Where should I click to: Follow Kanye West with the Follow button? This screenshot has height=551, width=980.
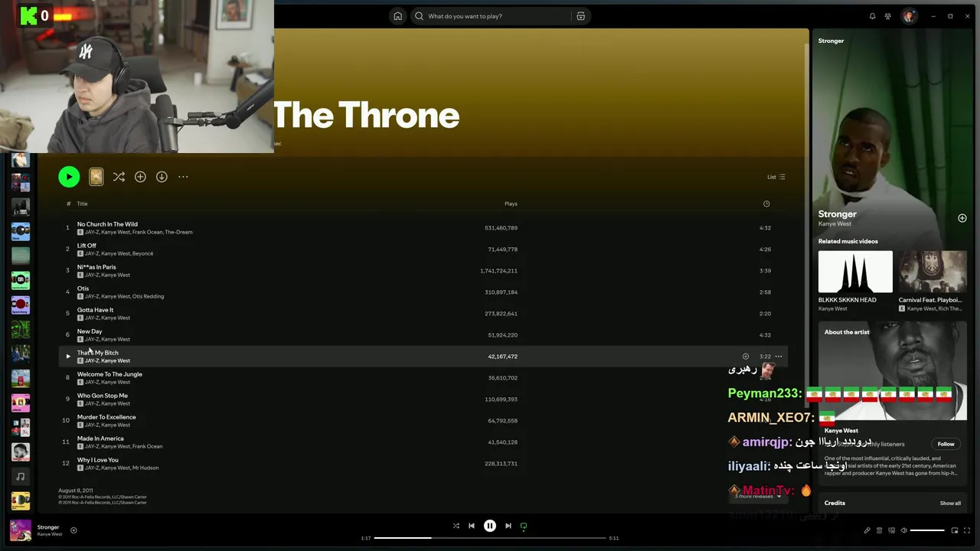click(x=946, y=444)
